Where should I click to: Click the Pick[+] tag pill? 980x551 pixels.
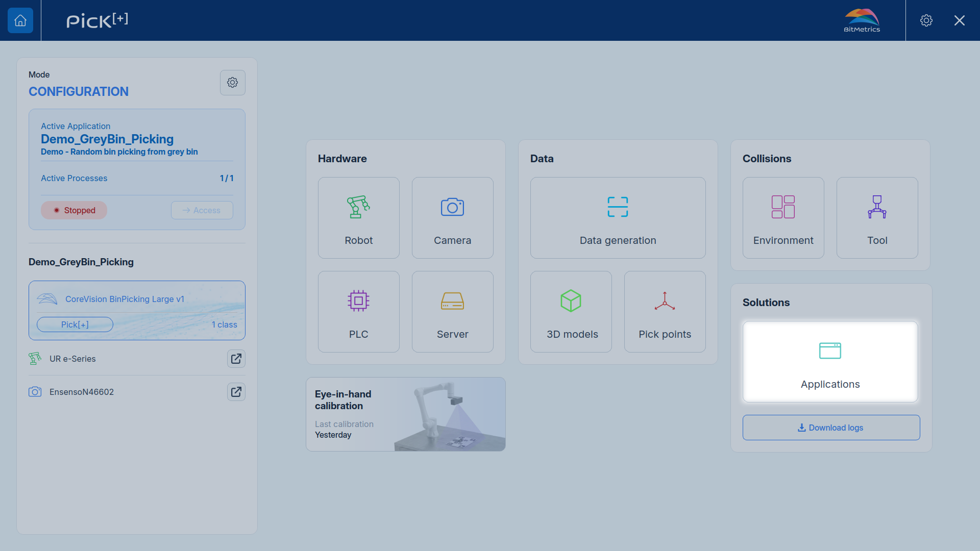point(75,324)
